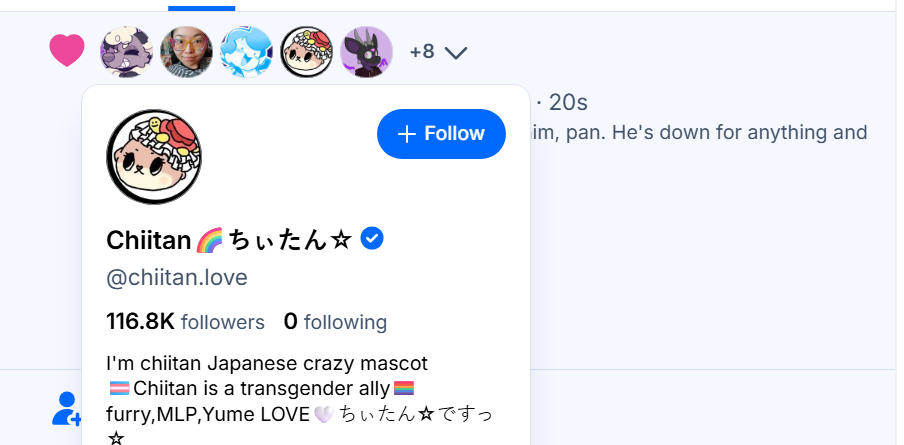View the 116.8K followers list

[x=185, y=322]
